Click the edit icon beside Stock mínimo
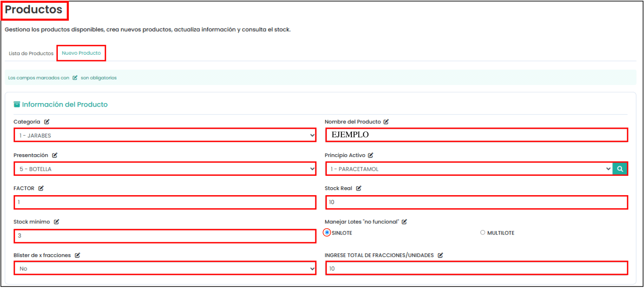644x288 pixels. [57, 222]
